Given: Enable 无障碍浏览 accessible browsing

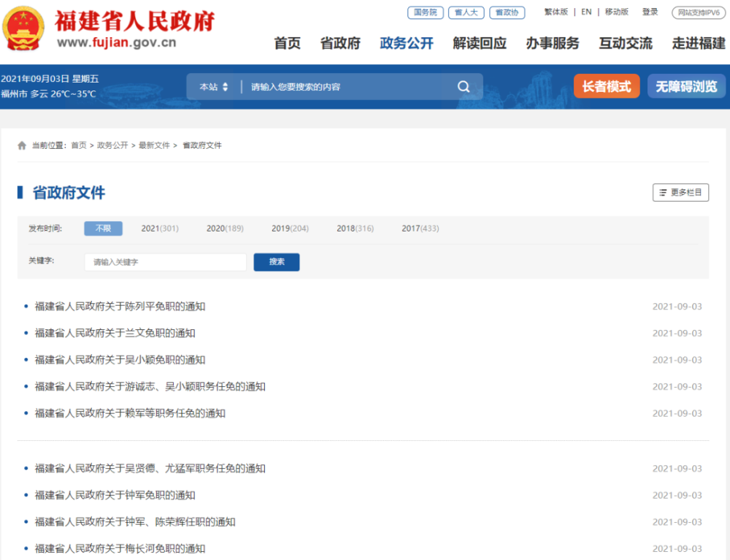Looking at the screenshot, I should pyautogui.click(x=686, y=86).
